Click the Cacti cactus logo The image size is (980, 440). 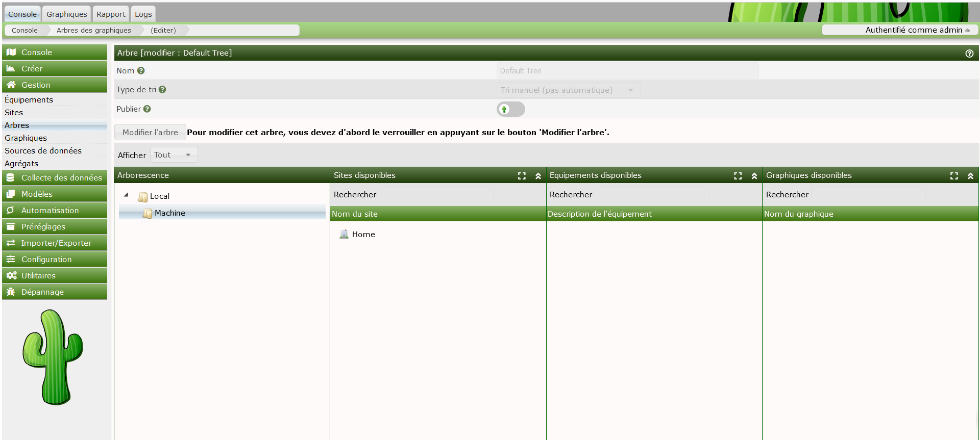(x=53, y=357)
